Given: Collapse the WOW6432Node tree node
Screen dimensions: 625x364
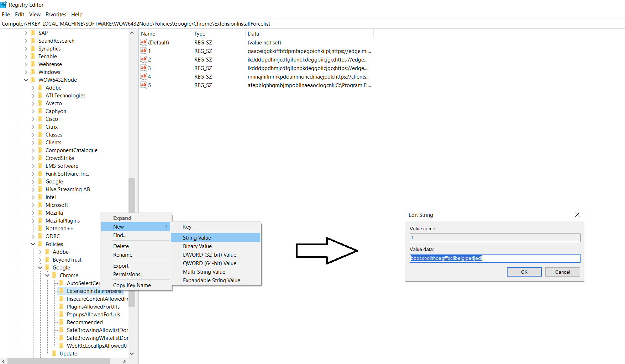Looking at the screenshot, I should [x=26, y=80].
